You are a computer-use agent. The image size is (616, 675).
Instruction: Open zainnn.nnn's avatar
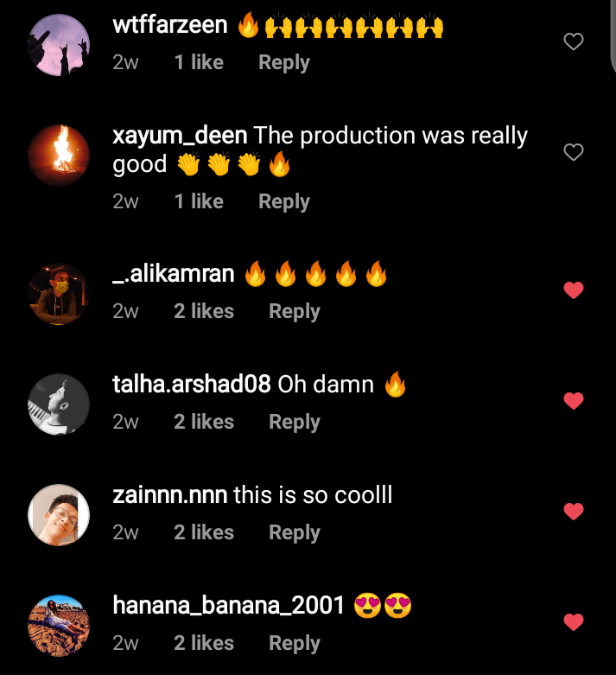click(x=59, y=515)
